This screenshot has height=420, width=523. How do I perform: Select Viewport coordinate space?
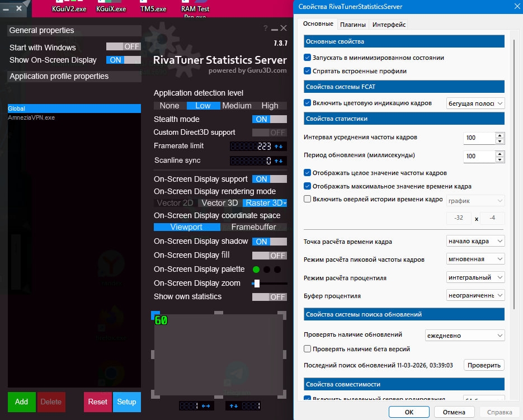186,227
